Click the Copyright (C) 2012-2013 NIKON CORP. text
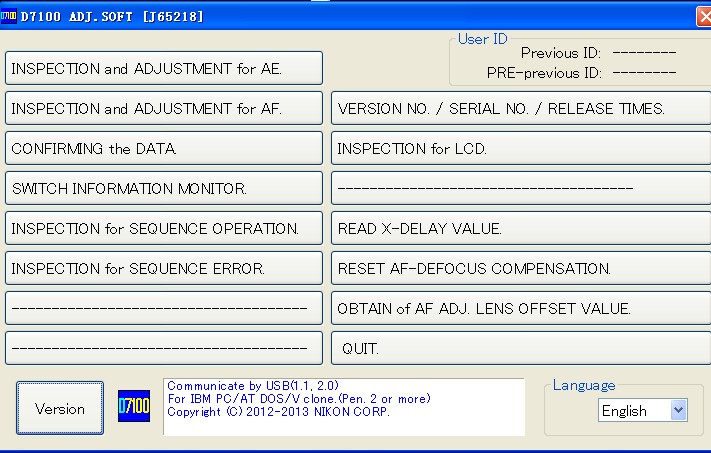711x453 pixels. [x=278, y=412]
